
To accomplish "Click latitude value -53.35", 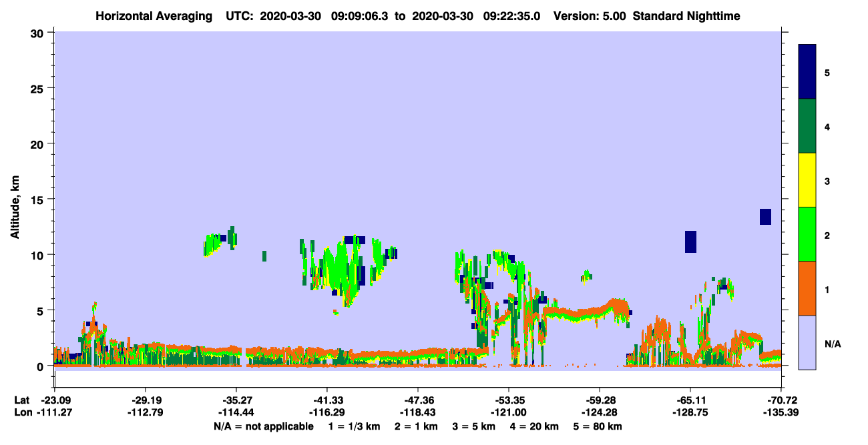I will click(x=509, y=400).
